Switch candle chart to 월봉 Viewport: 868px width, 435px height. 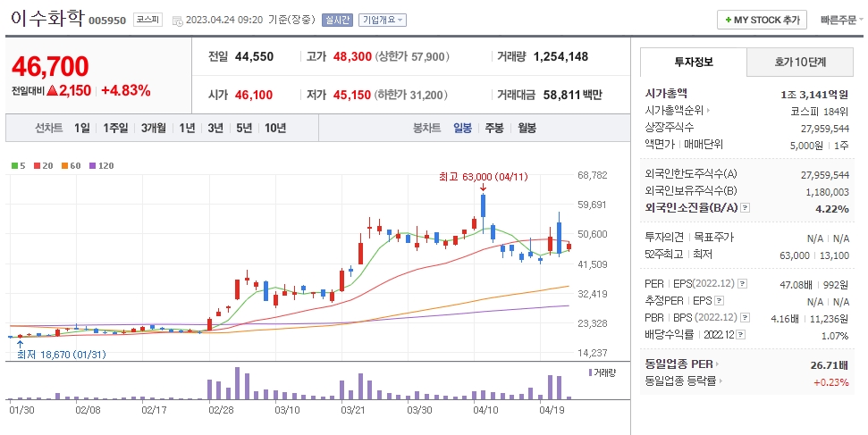(x=527, y=128)
